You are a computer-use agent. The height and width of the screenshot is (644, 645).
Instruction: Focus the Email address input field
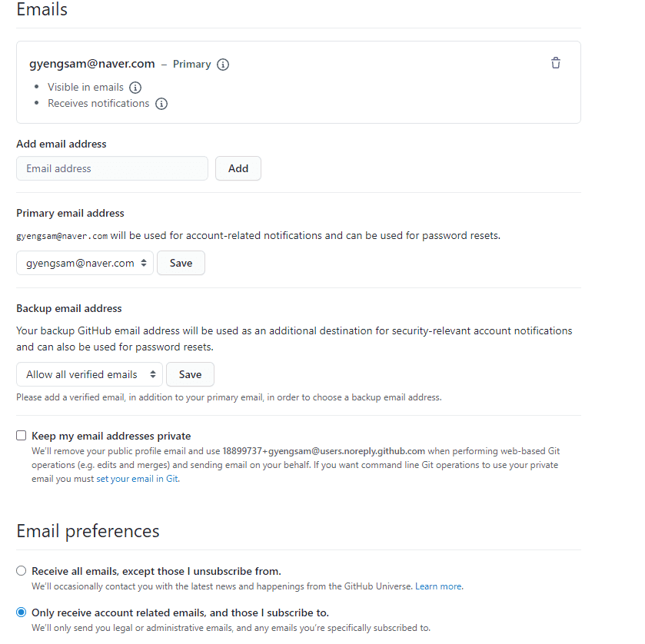[112, 168]
